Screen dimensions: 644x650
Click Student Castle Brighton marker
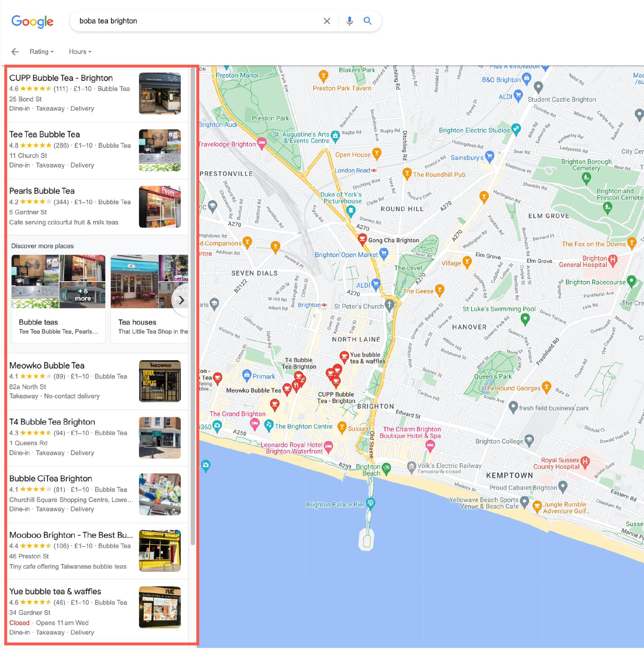[538, 87]
